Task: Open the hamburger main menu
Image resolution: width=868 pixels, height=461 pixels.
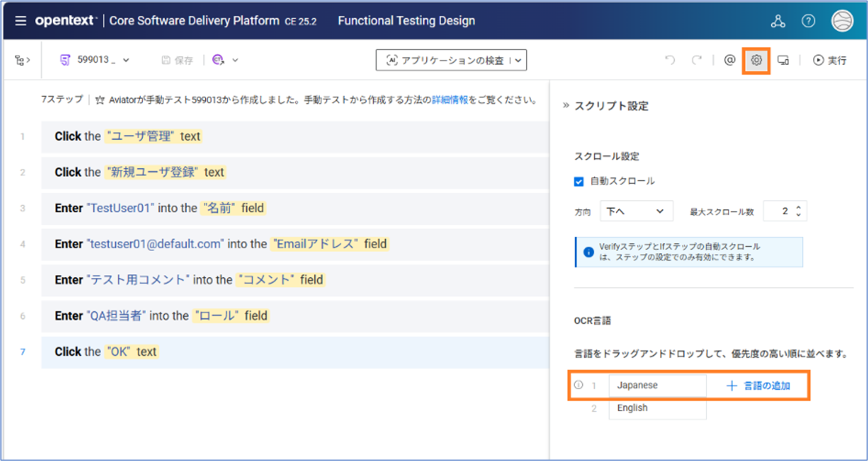Action: (21, 21)
